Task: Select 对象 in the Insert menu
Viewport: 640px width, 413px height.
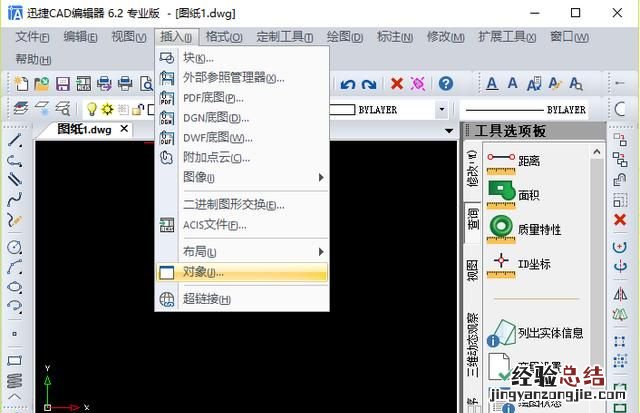Action: pos(242,272)
